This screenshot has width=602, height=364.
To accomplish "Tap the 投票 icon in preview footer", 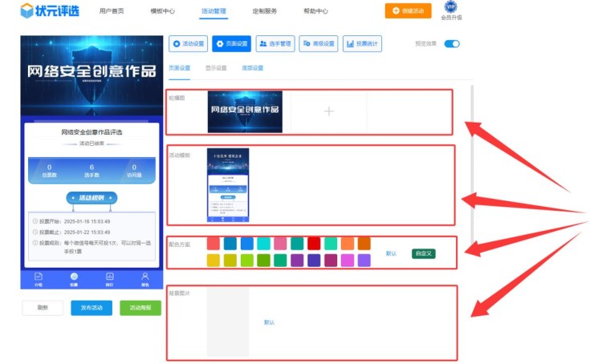I will (74, 279).
